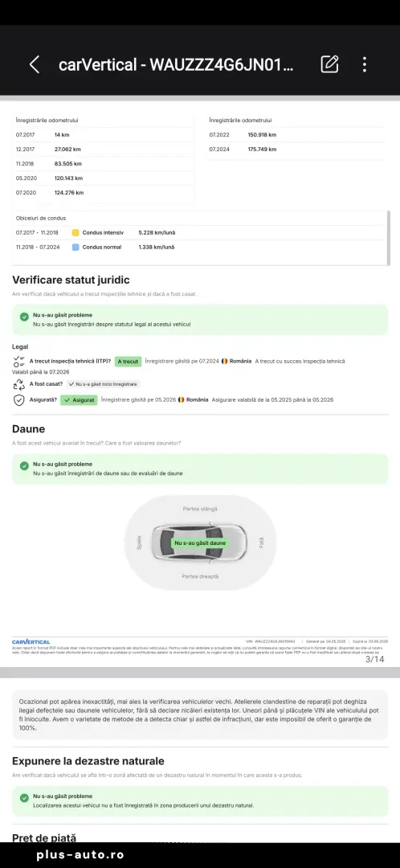Click the checklist icon beside A trecut inspecția tehnică
Viewport: 400px width, 868px height.
tap(18, 362)
